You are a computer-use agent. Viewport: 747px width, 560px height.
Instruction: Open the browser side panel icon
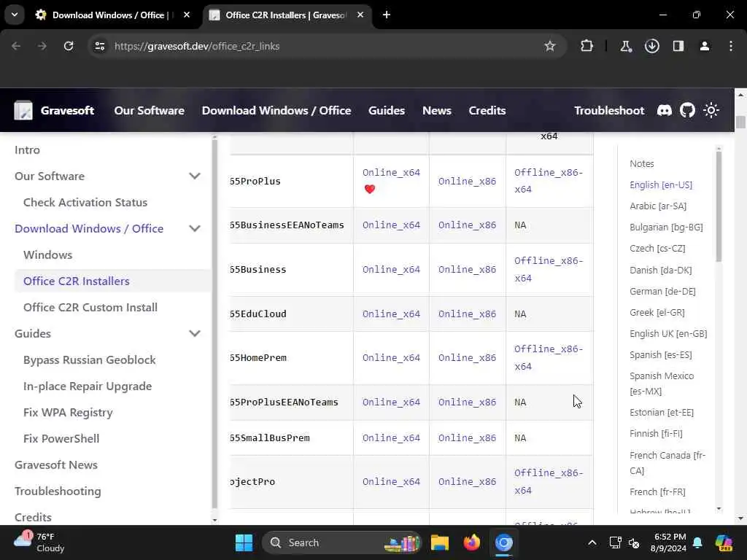(x=678, y=46)
